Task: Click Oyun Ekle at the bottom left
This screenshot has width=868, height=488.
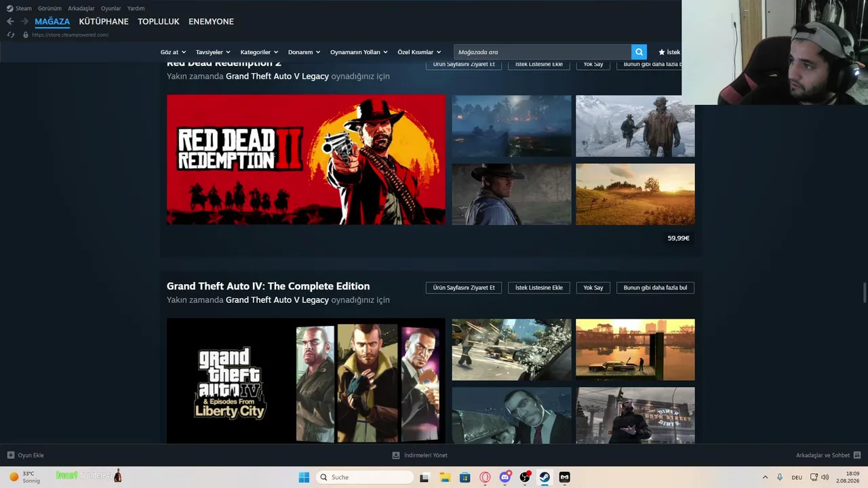Action: pos(31,455)
